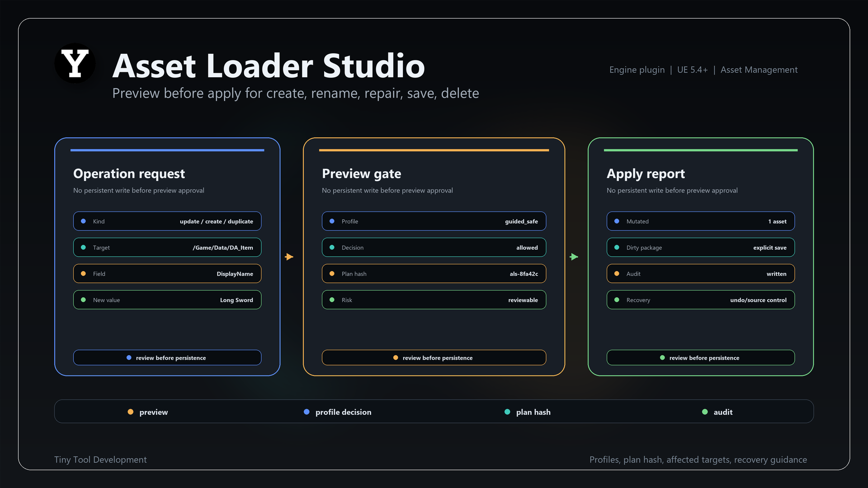Click the 'reviewable' risk value
This screenshot has width=868, height=488.
[x=523, y=300]
